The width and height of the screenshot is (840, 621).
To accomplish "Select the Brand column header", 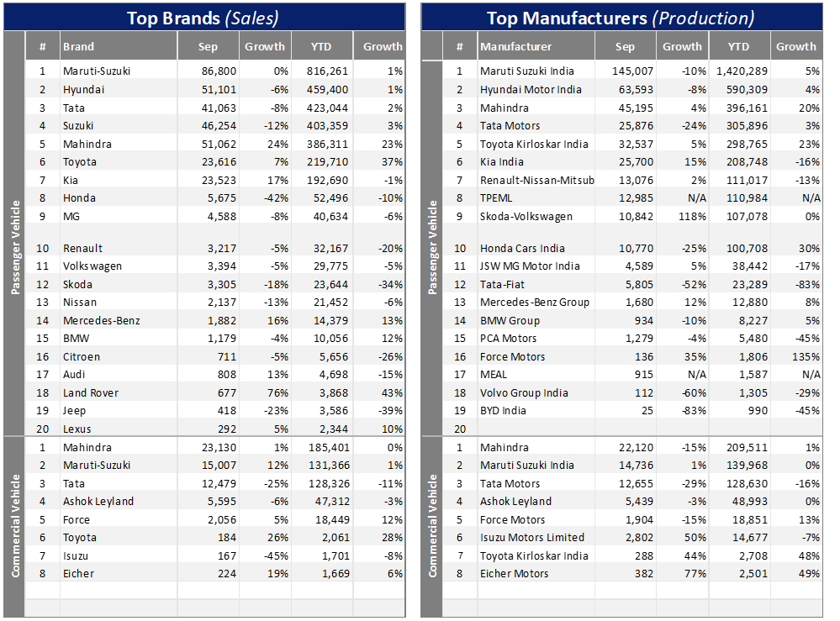I will 78,47.
